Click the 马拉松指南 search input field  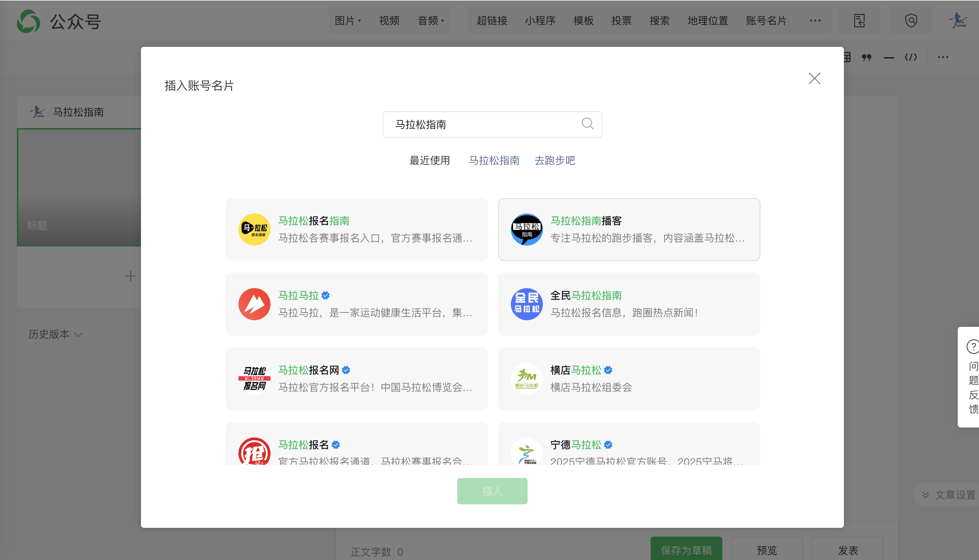pyautogui.click(x=481, y=124)
